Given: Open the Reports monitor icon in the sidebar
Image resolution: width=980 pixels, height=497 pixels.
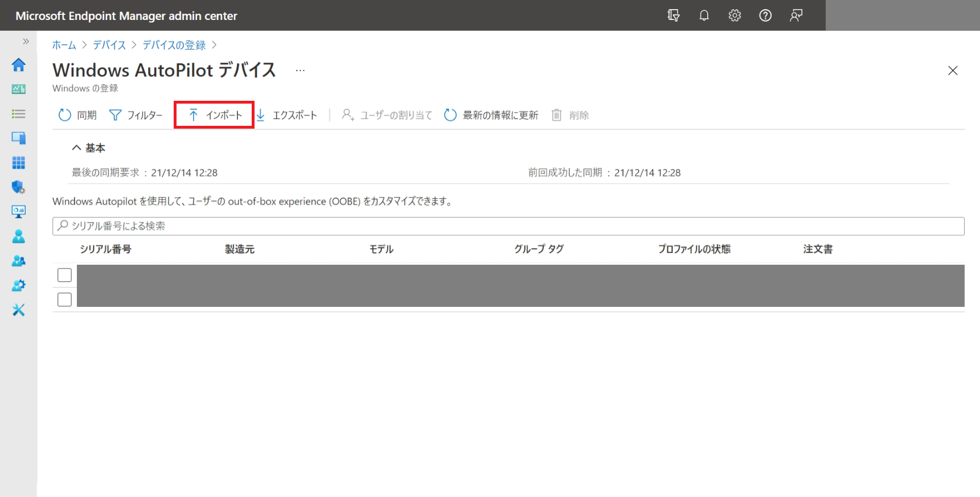Looking at the screenshot, I should click(x=18, y=212).
